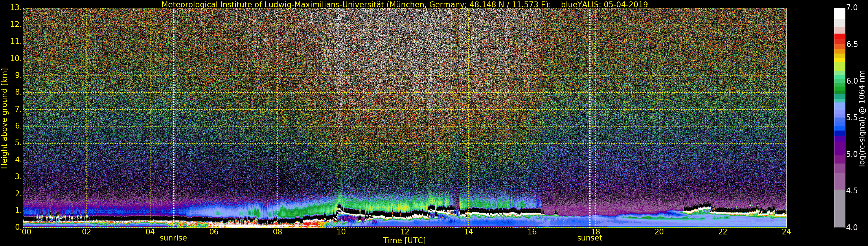Click the colorbar tick label '6.5'
The width and height of the screenshot is (868, 246).
pos(852,44)
